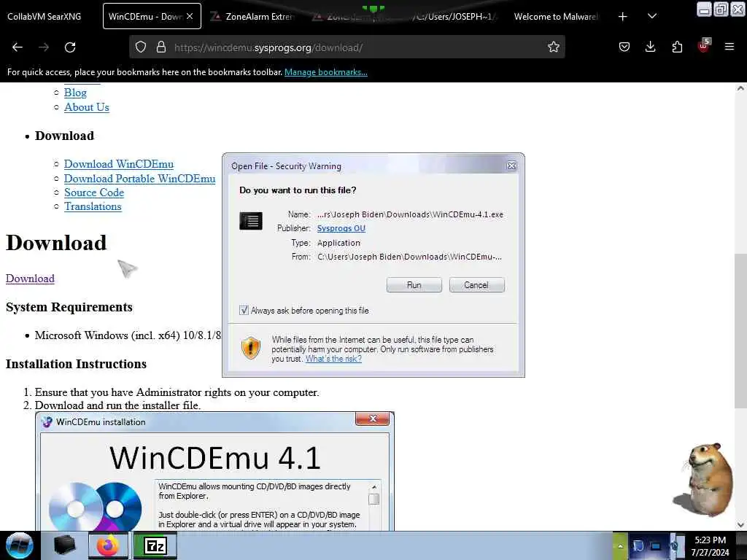Screen dimensions: 747x560
Task: Switch to CollabVM SearXNG tab
Action: coord(44,17)
